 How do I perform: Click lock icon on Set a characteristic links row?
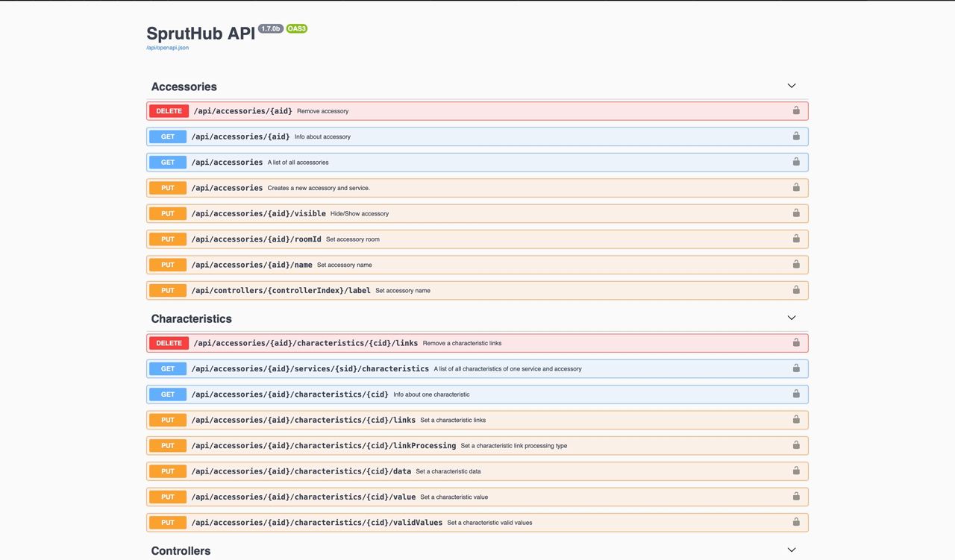pos(796,419)
